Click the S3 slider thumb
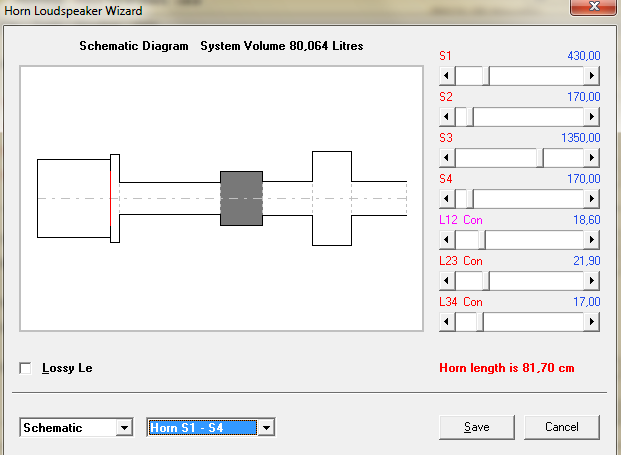The height and width of the screenshot is (455, 621). click(x=540, y=158)
